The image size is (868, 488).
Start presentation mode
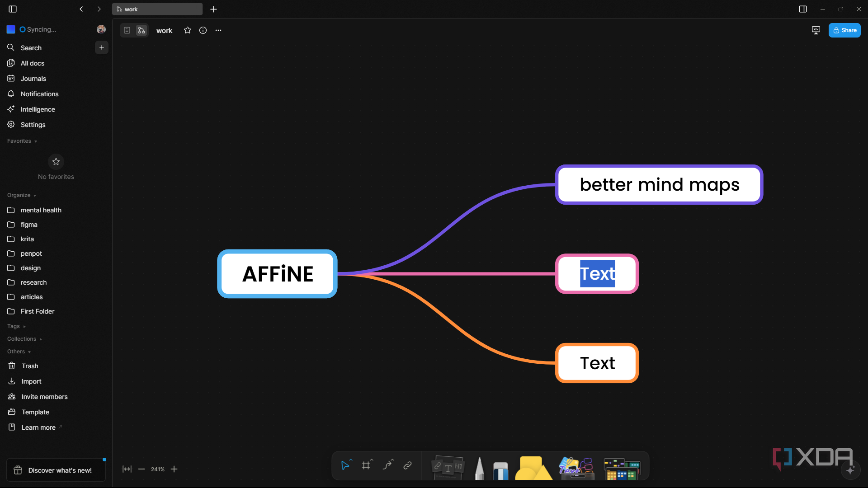(x=816, y=30)
